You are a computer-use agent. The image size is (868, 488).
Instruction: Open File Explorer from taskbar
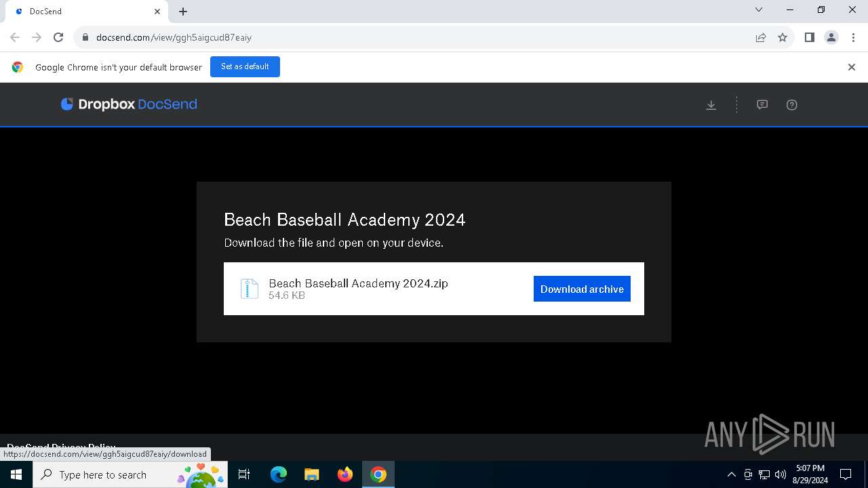click(x=311, y=474)
